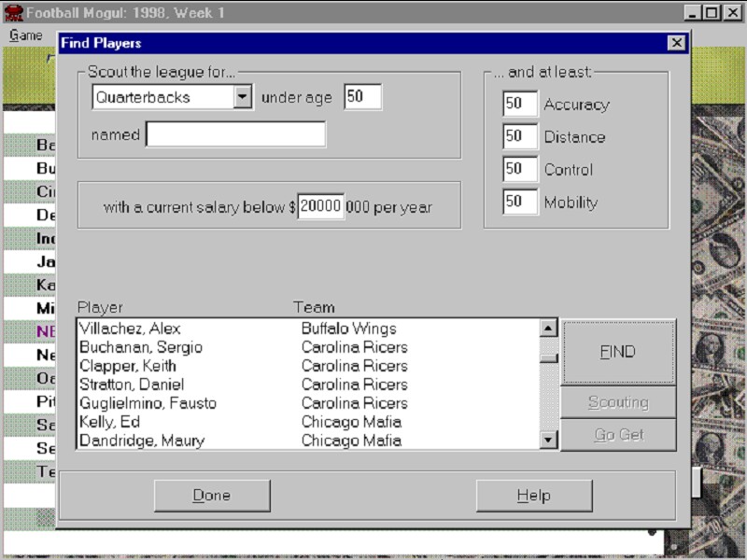The width and height of the screenshot is (747, 560).
Task: Click the Mobility minimum value field
Action: point(519,203)
